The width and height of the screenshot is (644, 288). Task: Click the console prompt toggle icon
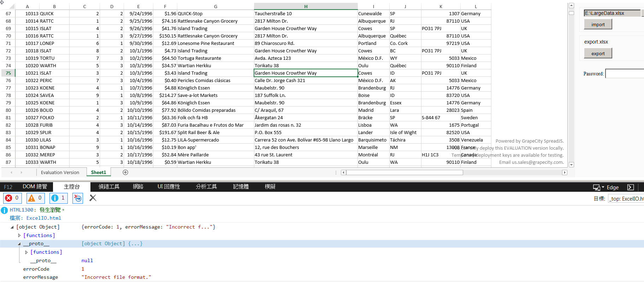click(x=631, y=187)
